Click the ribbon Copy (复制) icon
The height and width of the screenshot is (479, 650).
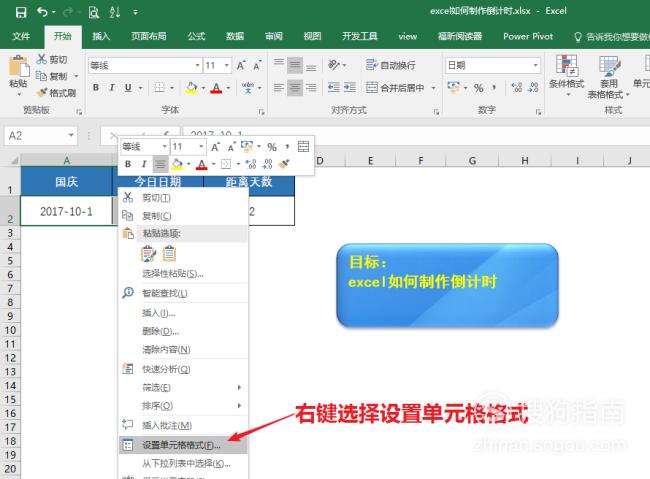pyautogui.click(x=41, y=76)
